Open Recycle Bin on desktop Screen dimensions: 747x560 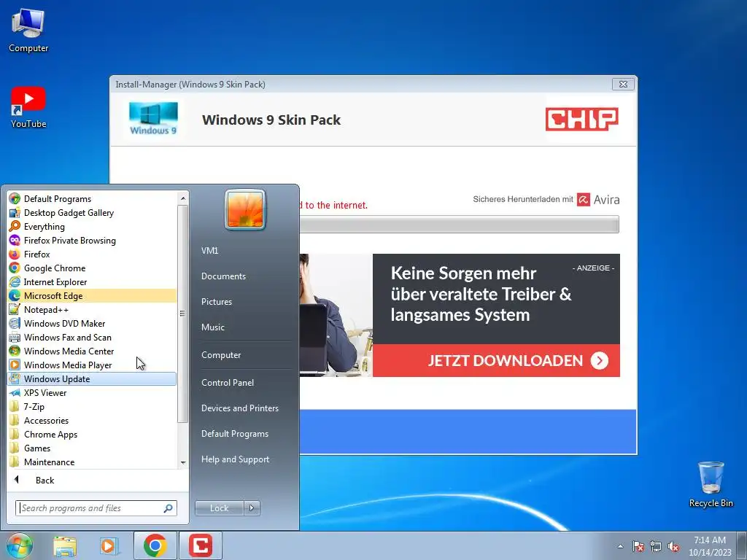711,484
